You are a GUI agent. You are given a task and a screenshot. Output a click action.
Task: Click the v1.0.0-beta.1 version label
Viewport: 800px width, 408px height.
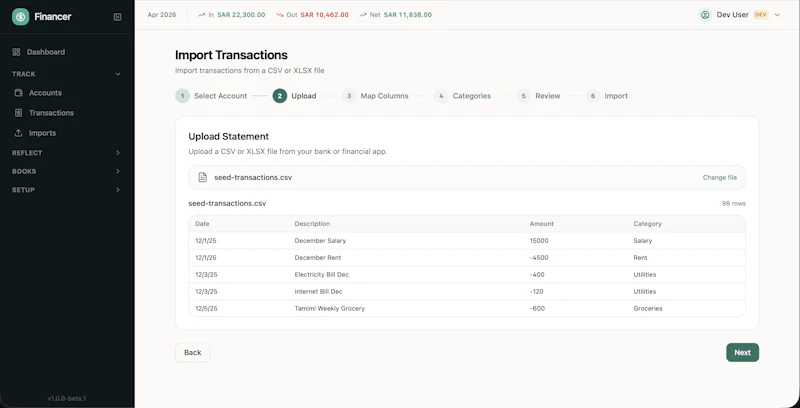point(67,398)
